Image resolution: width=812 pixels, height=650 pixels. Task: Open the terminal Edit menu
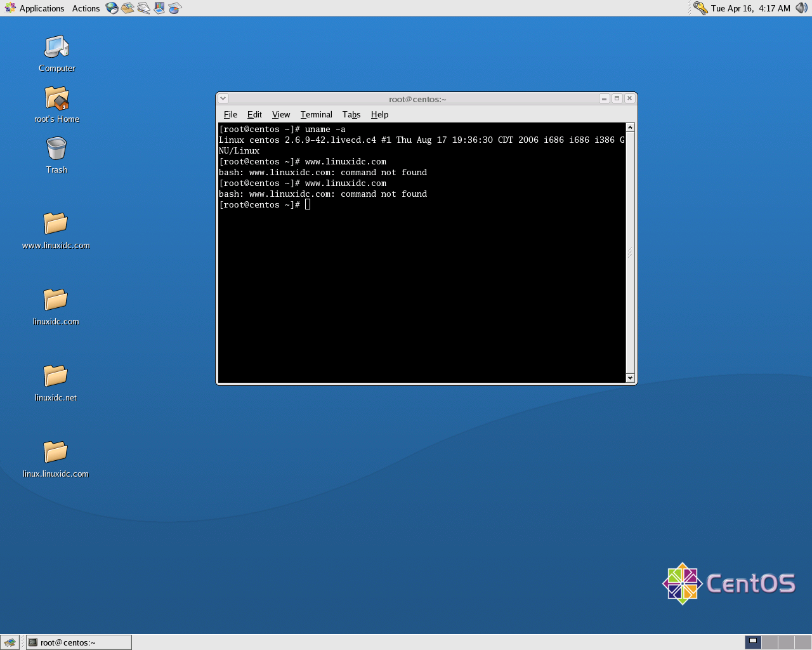pyautogui.click(x=254, y=114)
